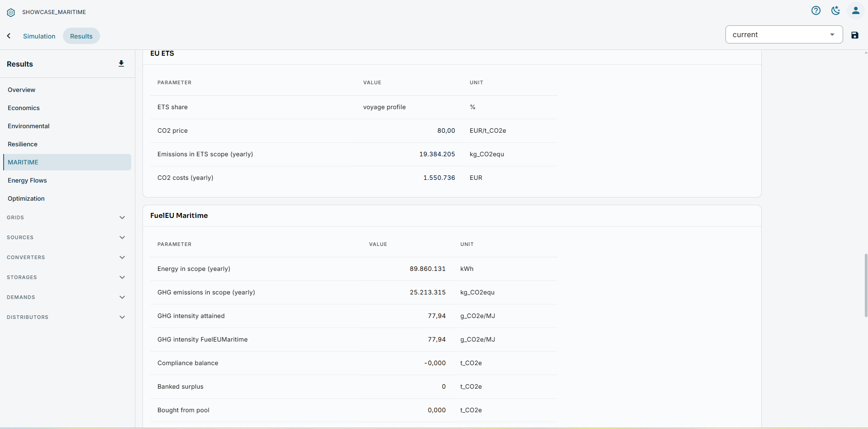The width and height of the screenshot is (868, 429).
Task: Click the save floppy disk icon
Action: click(x=855, y=35)
